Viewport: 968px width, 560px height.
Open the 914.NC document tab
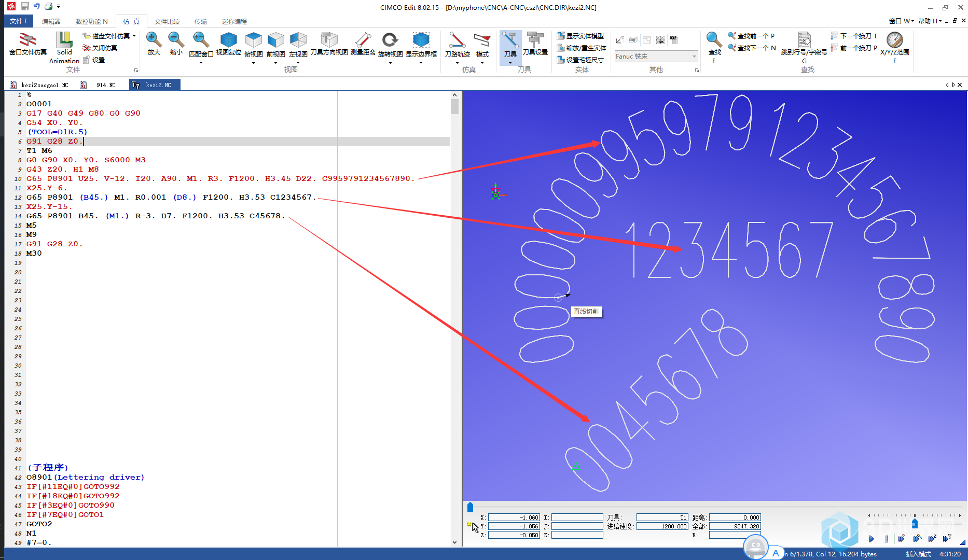(101, 85)
